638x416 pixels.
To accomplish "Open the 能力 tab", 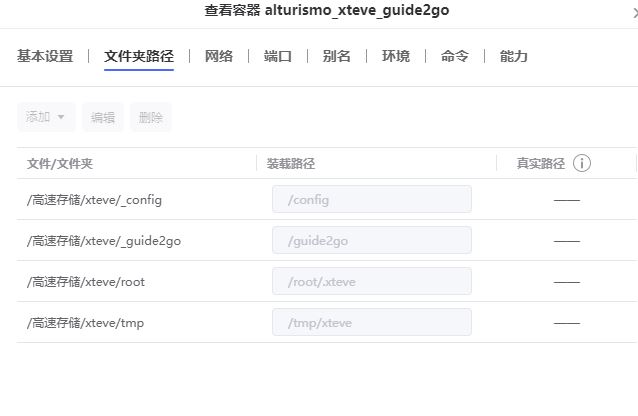I will pyautogui.click(x=514, y=56).
